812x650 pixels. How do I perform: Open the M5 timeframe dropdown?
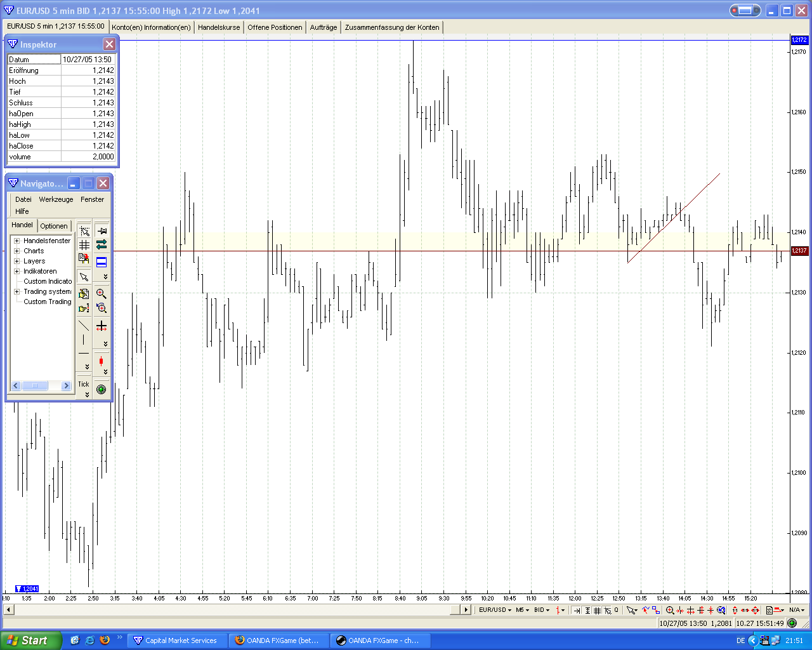click(522, 610)
